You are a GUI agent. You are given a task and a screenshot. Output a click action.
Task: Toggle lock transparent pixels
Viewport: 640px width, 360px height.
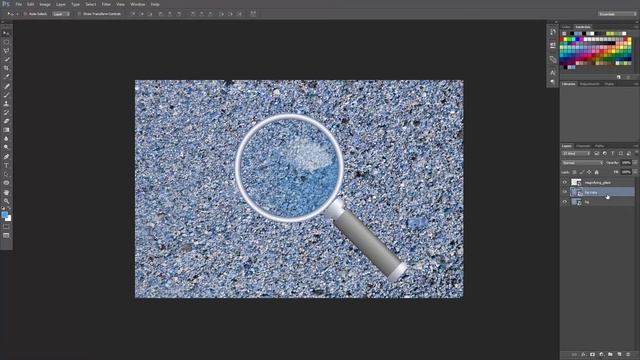(574, 172)
